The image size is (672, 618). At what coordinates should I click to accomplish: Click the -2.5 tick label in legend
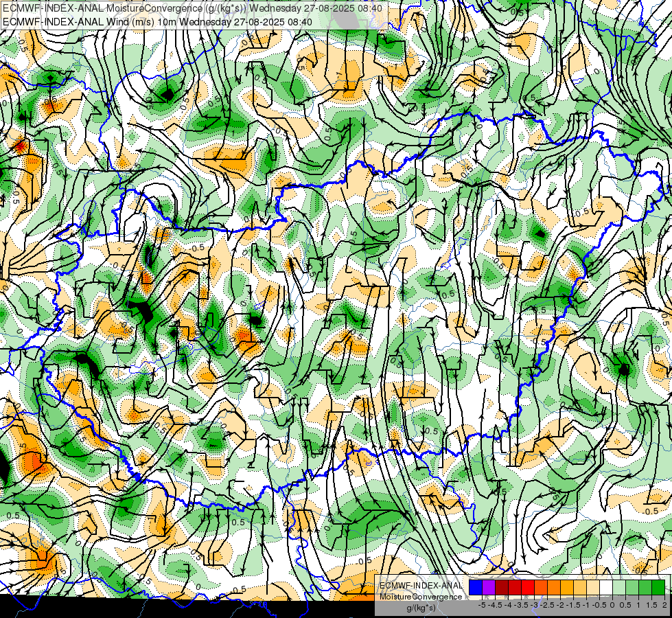pos(547,605)
